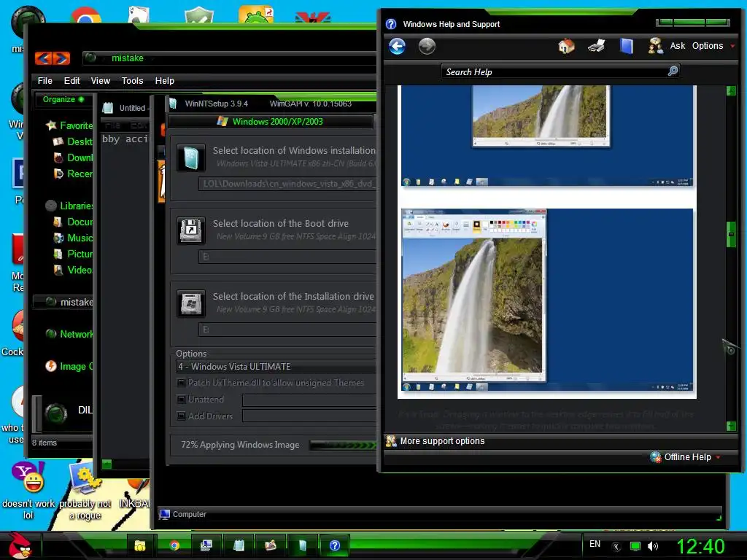747x560 pixels.
Task: Click the Windows installation files location icon
Action: tap(191, 157)
